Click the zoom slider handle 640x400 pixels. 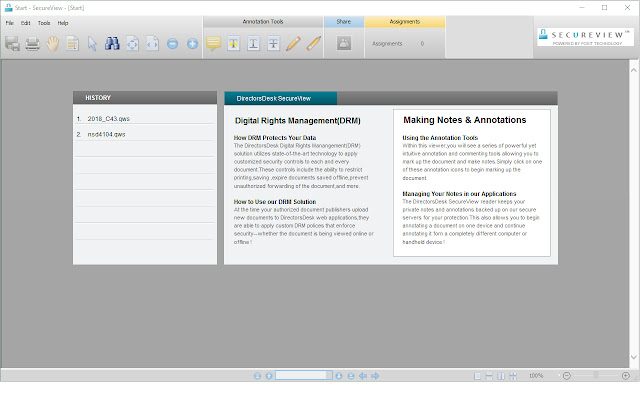point(596,375)
